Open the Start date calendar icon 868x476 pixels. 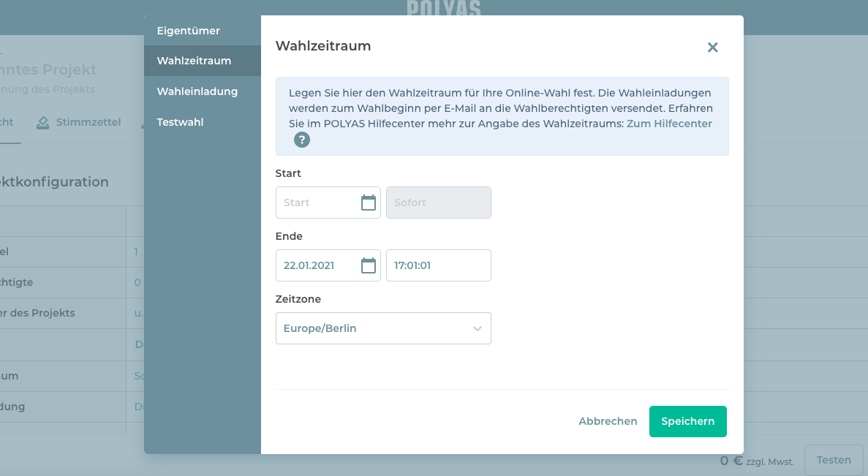(x=369, y=203)
